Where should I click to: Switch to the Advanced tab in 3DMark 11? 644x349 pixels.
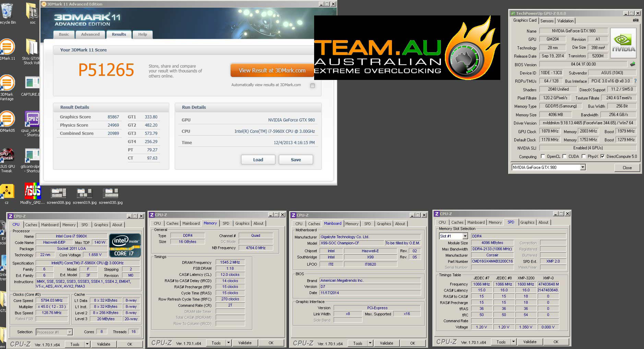tap(90, 34)
